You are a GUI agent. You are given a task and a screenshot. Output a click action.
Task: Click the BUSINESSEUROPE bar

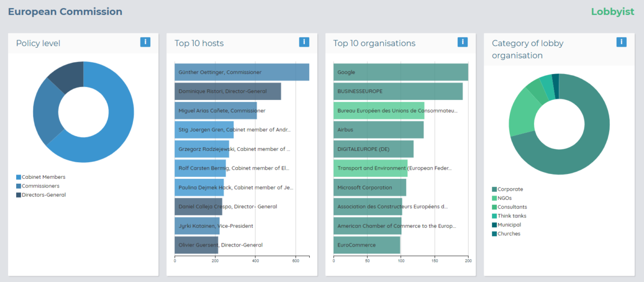(398, 91)
